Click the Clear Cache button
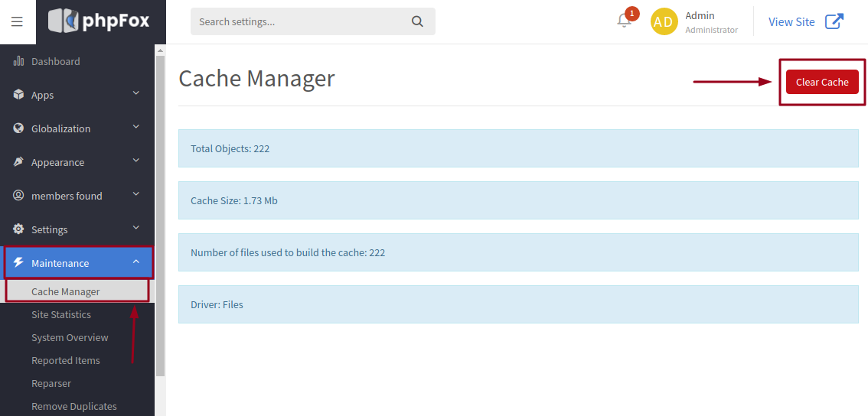 822,82
